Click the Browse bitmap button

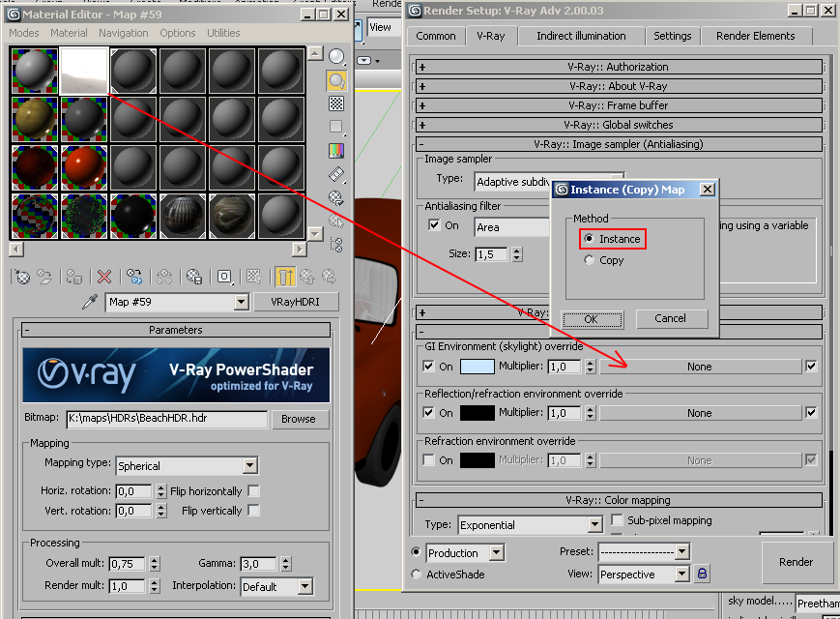299,419
